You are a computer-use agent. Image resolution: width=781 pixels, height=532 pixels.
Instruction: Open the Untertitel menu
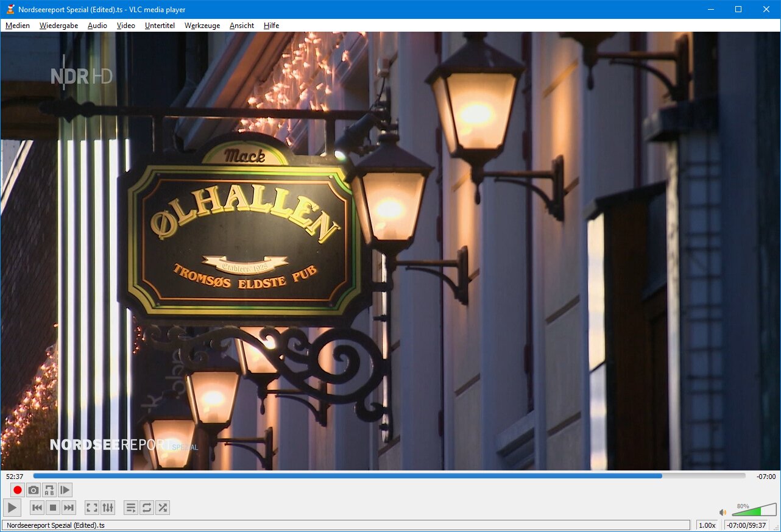160,26
